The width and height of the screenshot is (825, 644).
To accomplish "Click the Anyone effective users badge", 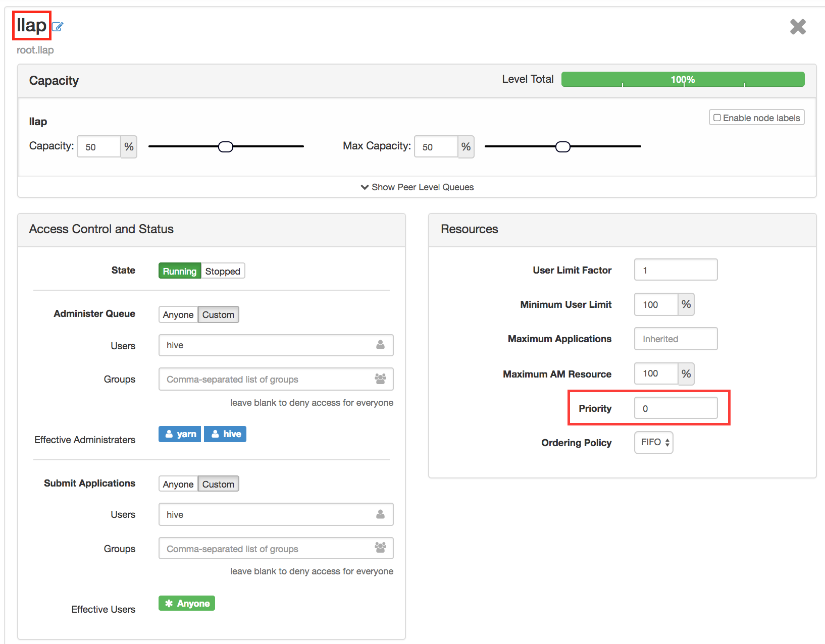I will pos(186,603).
